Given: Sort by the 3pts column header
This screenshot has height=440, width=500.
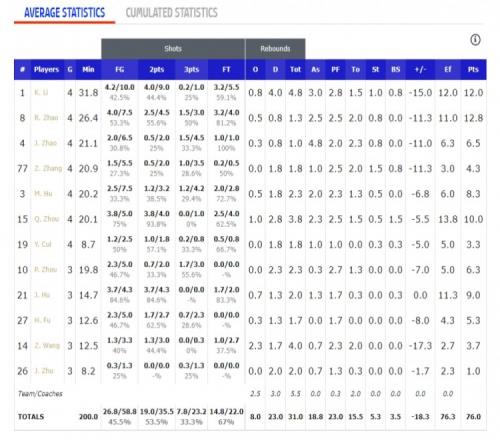Looking at the screenshot, I should pos(191,69).
